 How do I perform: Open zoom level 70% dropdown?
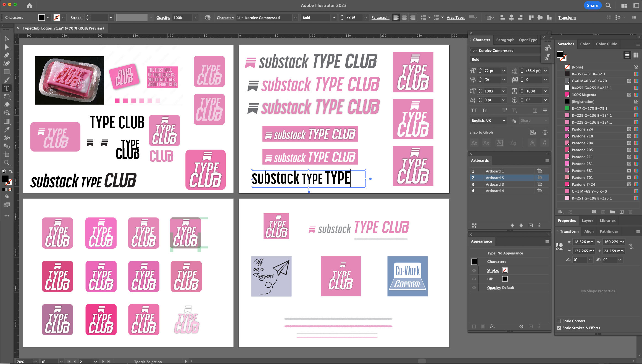[x=36, y=362]
